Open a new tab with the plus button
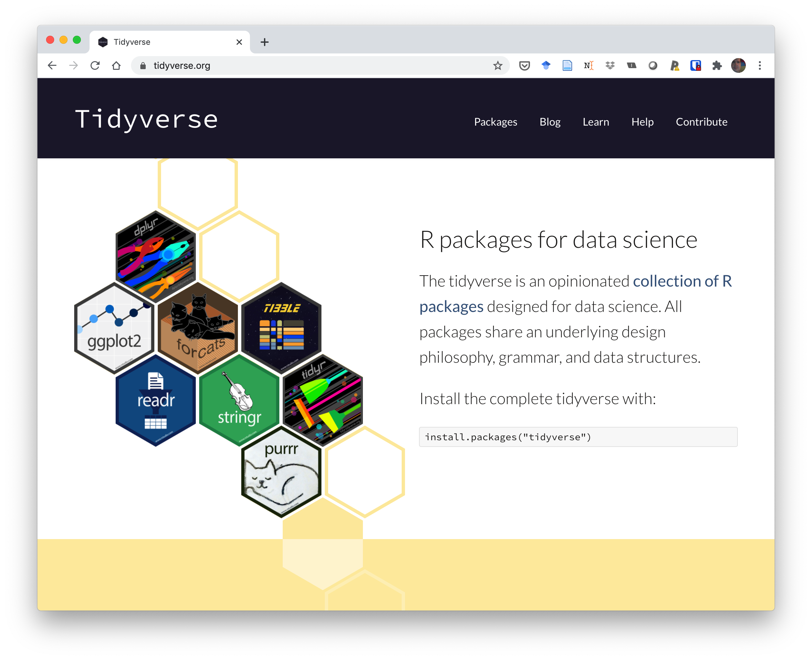 pos(264,42)
